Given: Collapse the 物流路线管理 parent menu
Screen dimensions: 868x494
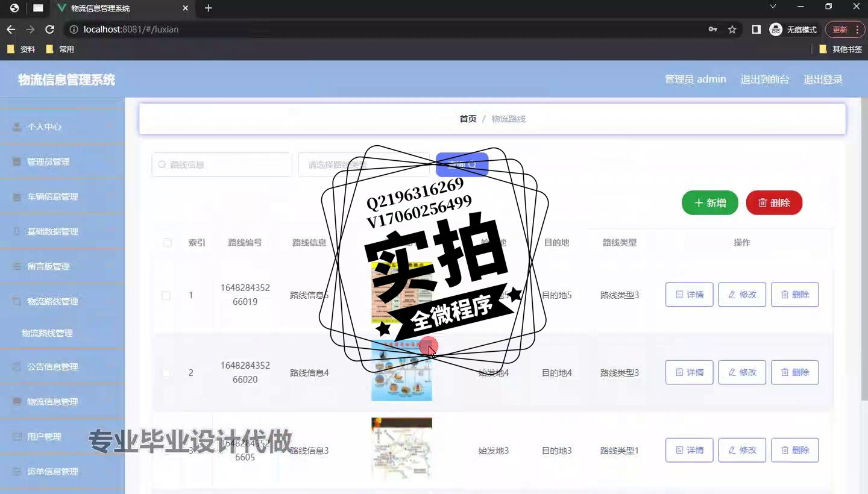Looking at the screenshot, I should pos(62,302).
